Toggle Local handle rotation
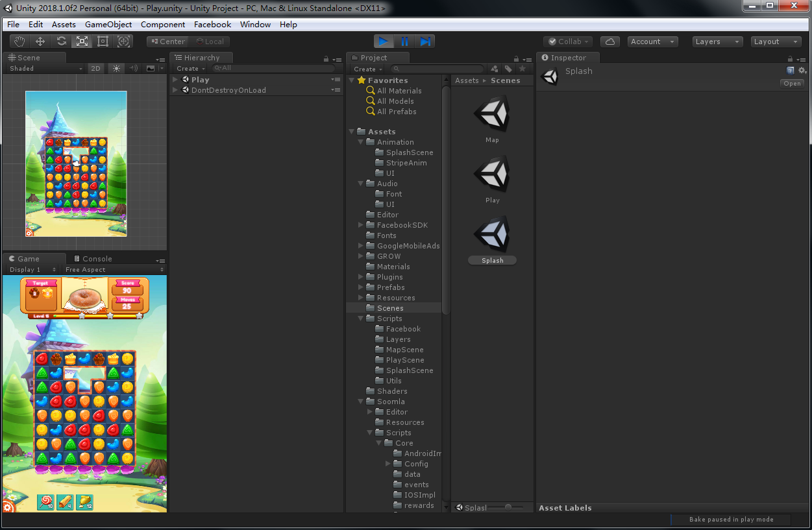This screenshot has width=812, height=530. (x=210, y=42)
